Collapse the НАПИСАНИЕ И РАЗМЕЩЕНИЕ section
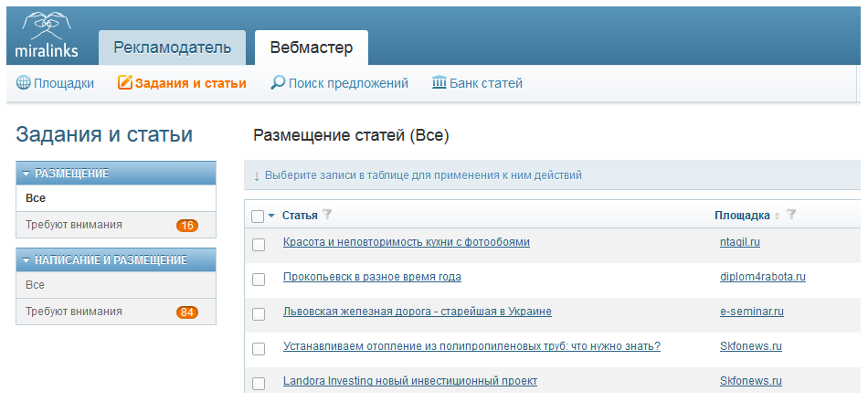 (26, 260)
